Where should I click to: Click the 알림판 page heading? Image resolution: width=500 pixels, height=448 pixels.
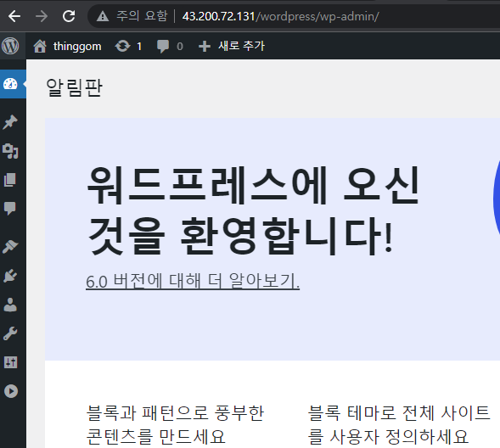[74, 87]
